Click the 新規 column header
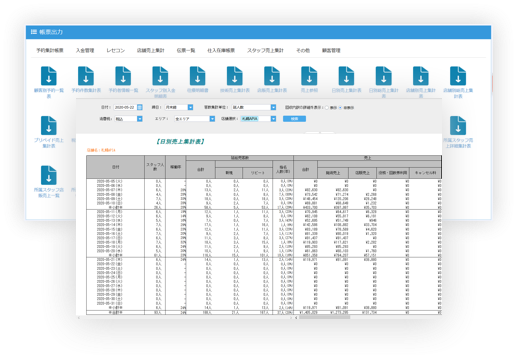The image size is (517, 361). coord(229,173)
